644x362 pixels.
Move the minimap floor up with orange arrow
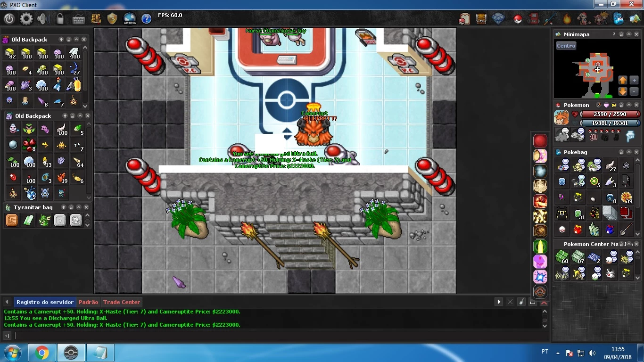[x=622, y=80]
